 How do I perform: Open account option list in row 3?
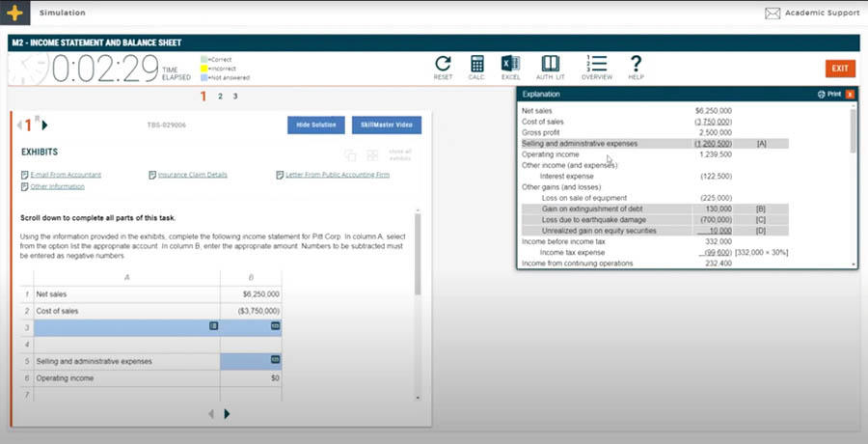click(214, 326)
